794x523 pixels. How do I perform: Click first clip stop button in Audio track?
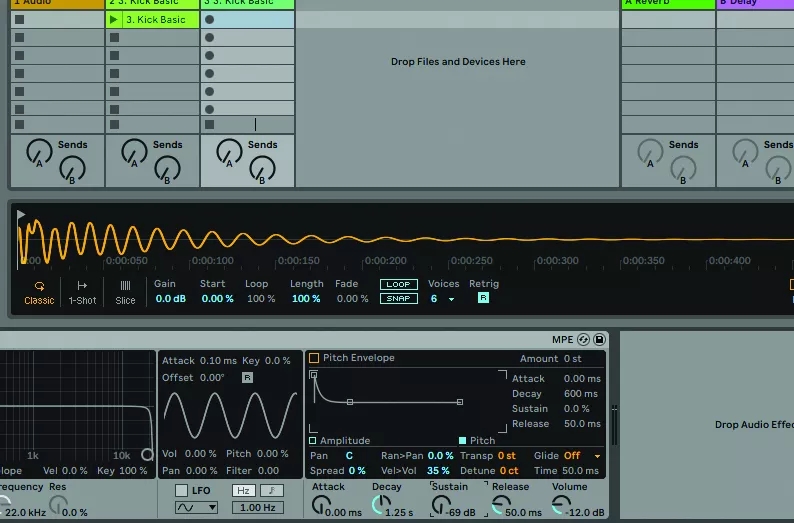coord(19,20)
